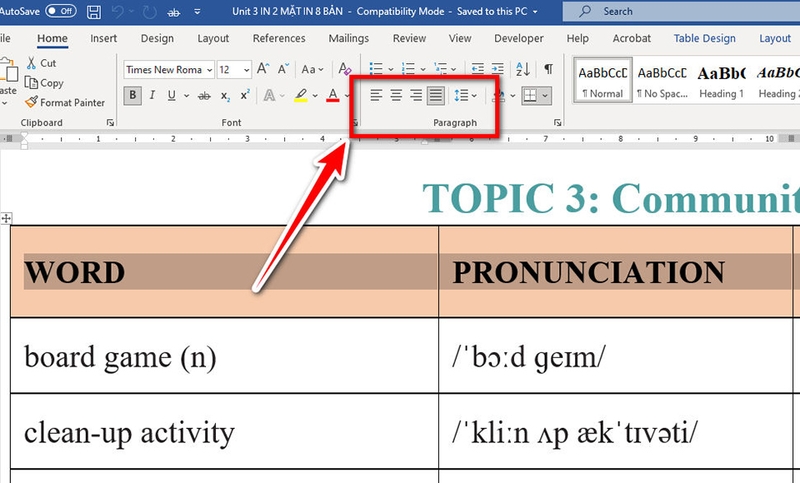This screenshot has width=800, height=483.
Task: Open highlight color dropdown arrow
Action: click(315, 95)
